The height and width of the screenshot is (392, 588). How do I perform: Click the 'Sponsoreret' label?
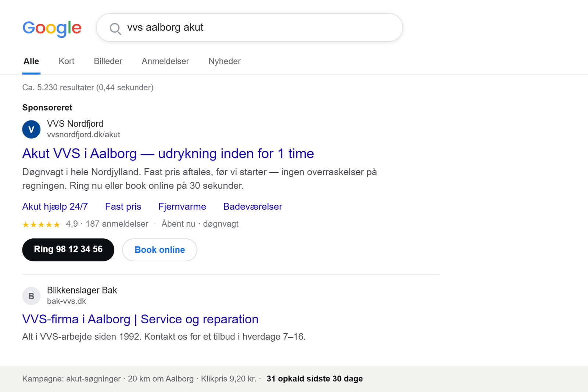[47, 108]
